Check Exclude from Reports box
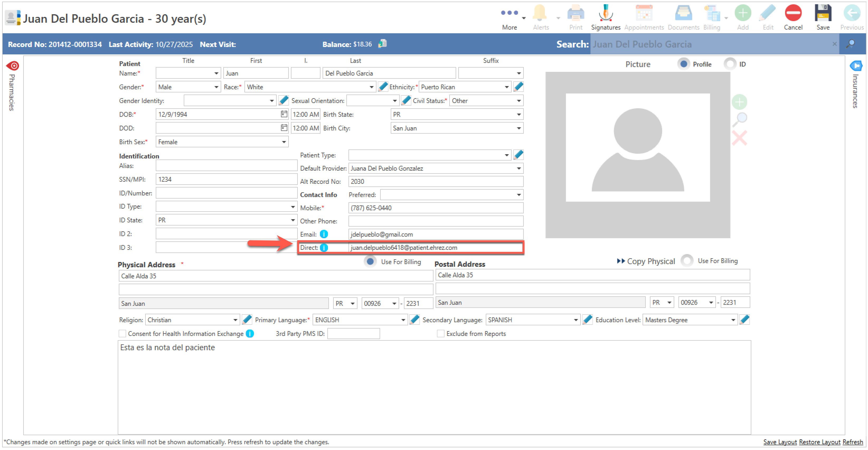Viewport: 868px width, 450px height. 440,334
